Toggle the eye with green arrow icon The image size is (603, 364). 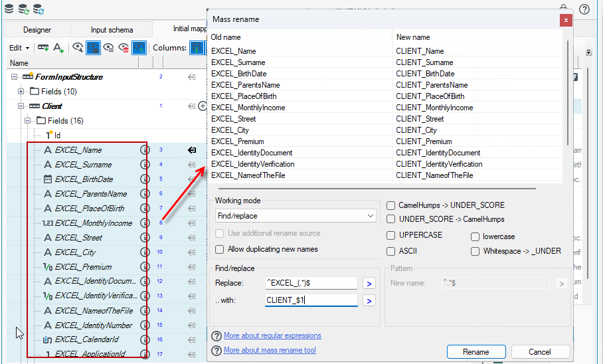(139, 48)
